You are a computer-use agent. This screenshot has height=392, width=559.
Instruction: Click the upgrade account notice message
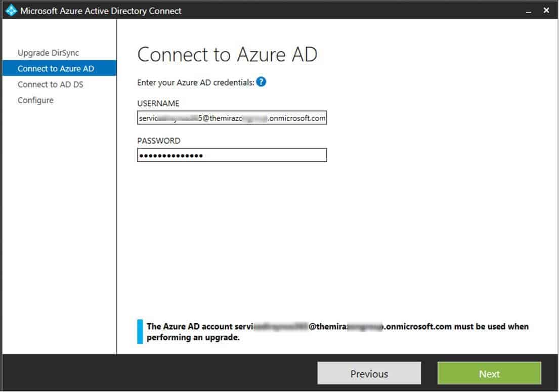337,331
